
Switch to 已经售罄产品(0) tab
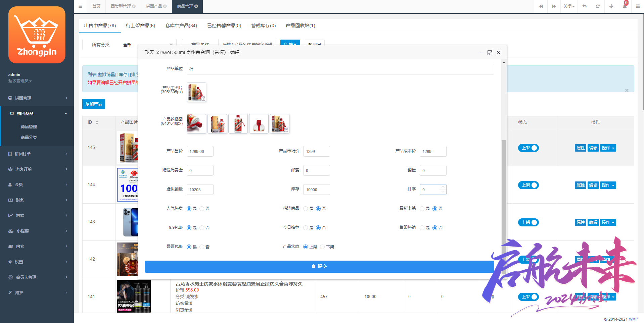point(224,25)
